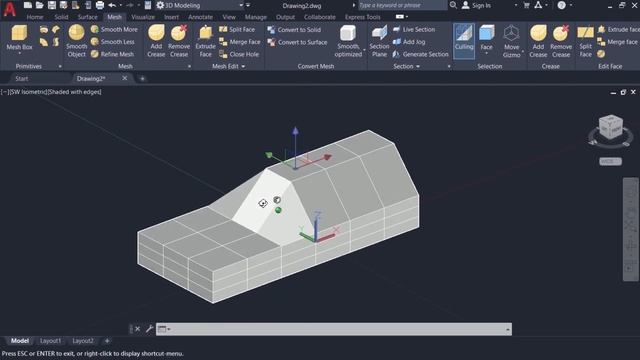Click Split Face in Edit Face panel
640x360 pixels.
point(585,41)
